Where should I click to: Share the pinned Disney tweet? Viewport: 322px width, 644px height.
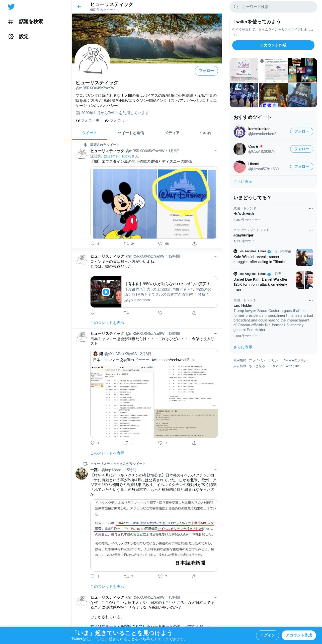[194, 244]
